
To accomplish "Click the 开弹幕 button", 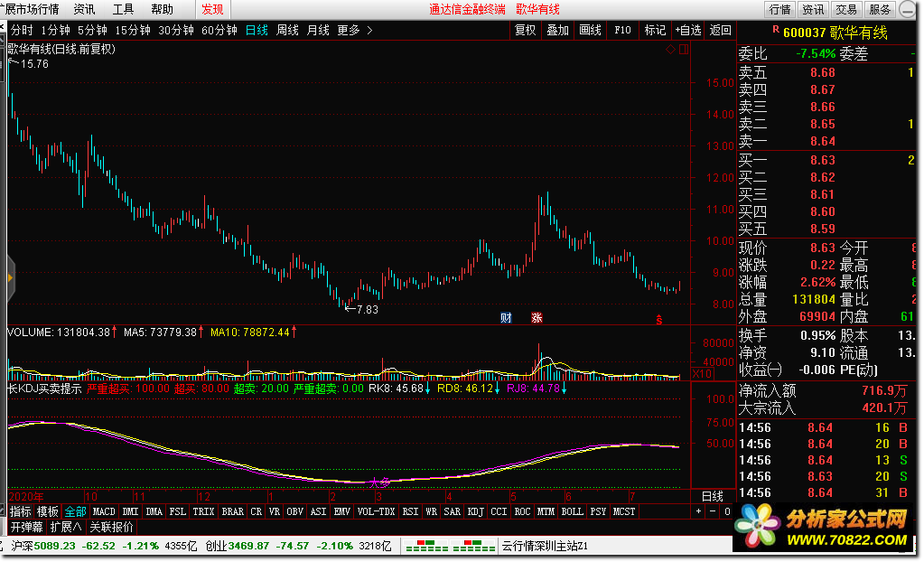I will (26, 527).
